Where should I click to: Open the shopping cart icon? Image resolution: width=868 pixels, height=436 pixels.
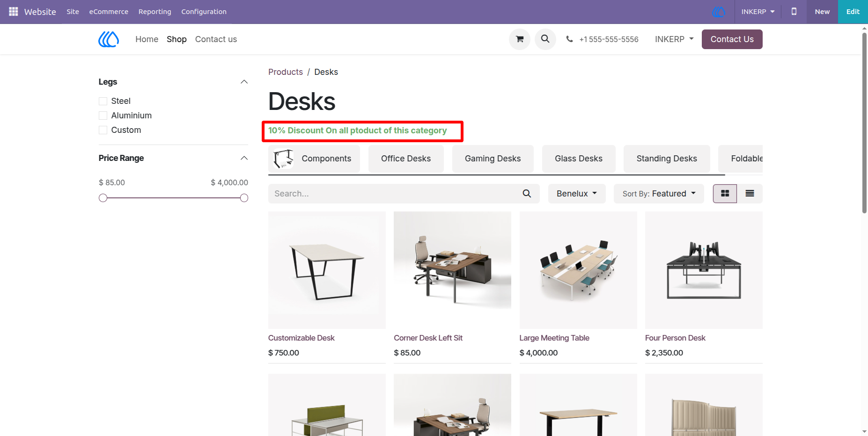pyautogui.click(x=520, y=39)
